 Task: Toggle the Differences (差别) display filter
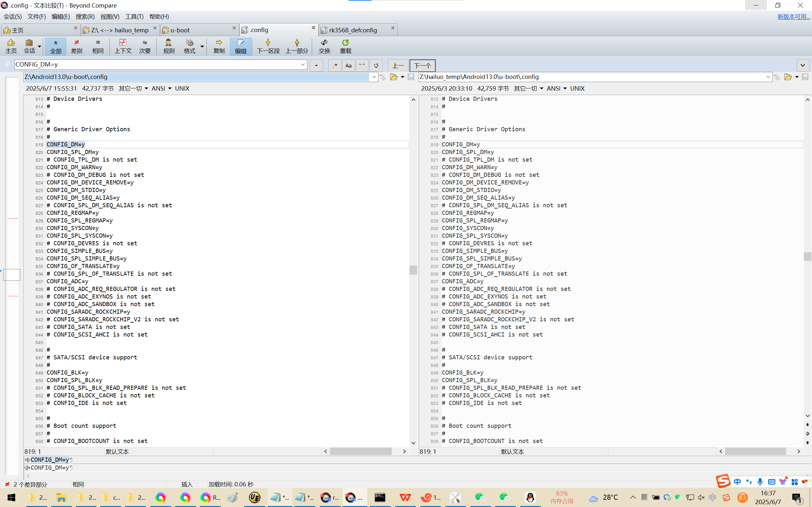pyautogui.click(x=76, y=46)
